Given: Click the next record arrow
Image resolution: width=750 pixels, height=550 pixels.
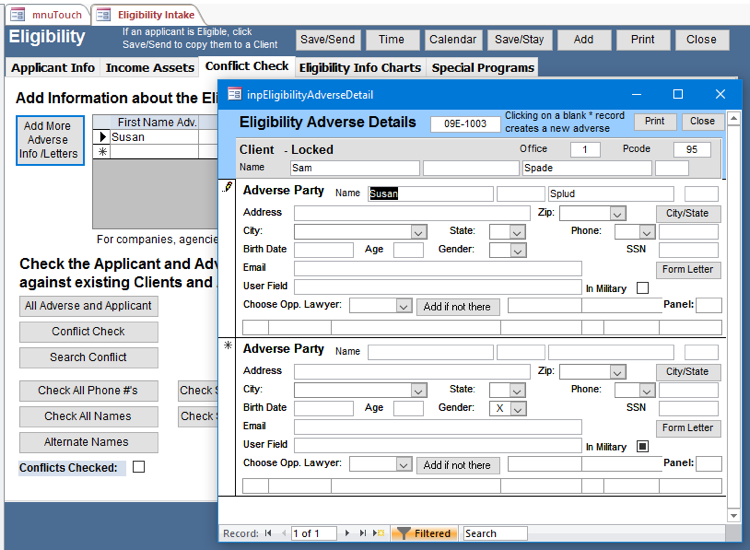Looking at the screenshot, I should click(348, 534).
